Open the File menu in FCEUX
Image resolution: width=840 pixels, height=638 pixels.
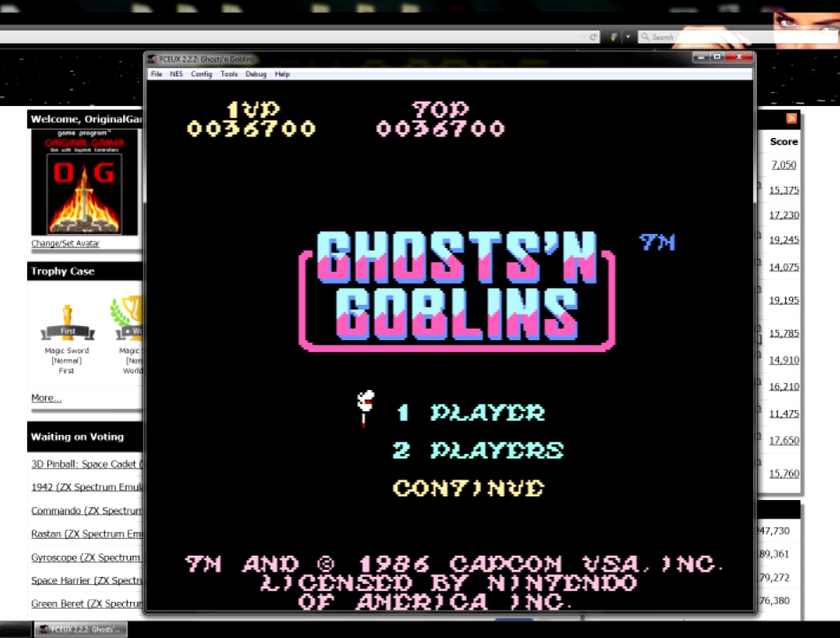(x=156, y=74)
